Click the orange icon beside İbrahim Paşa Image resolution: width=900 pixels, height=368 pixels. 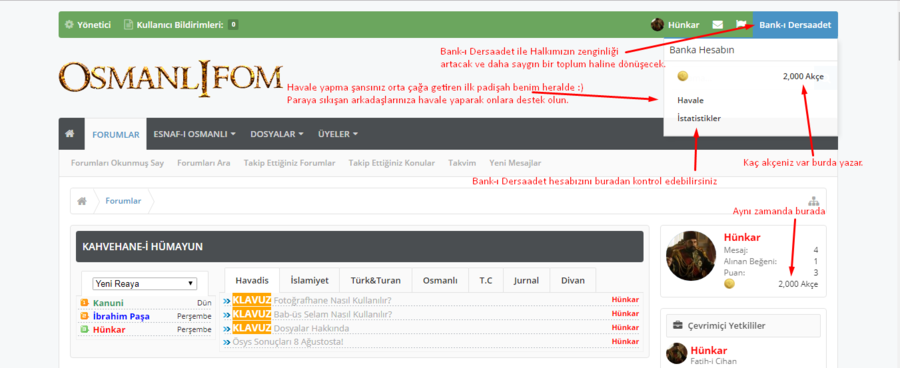pyautogui.click(x=84, y=316)
